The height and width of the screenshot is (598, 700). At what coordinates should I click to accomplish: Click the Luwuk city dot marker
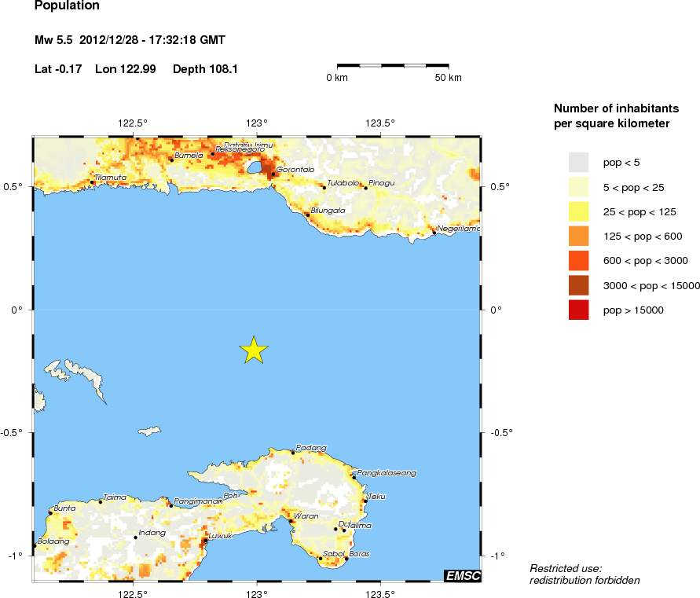point(205,541)
